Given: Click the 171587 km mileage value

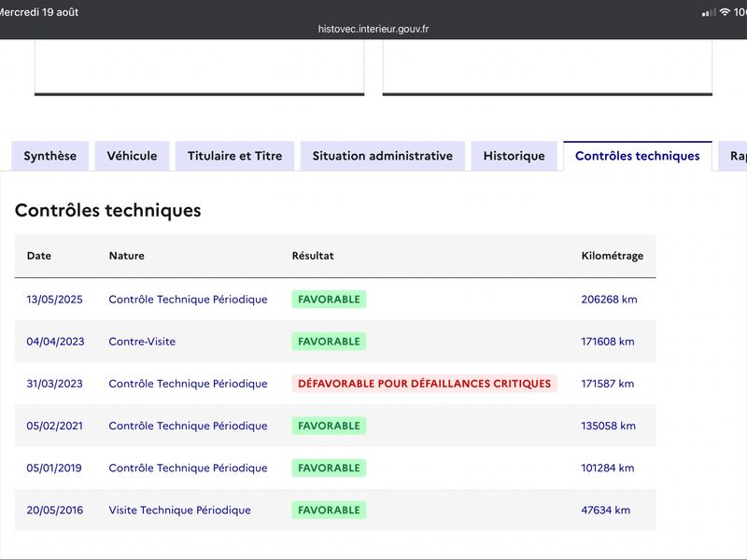Looking at the screenshot, I should pyautogui.click(x=608, y=384).
